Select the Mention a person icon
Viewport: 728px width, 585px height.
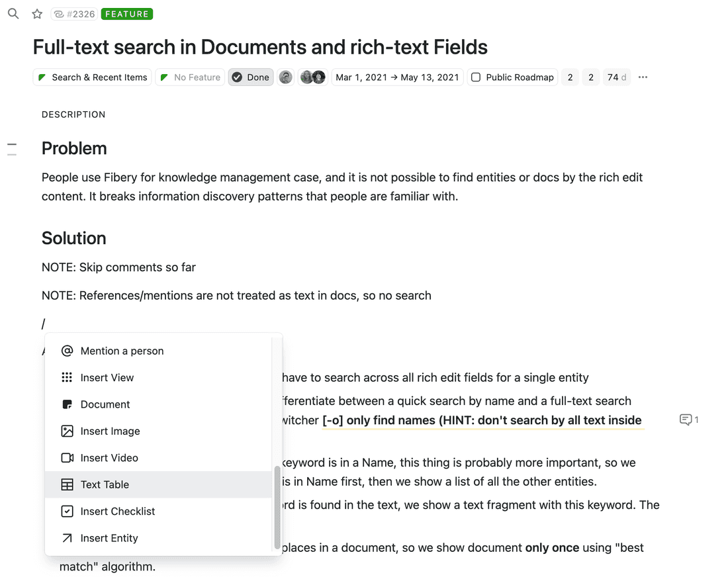67,351
